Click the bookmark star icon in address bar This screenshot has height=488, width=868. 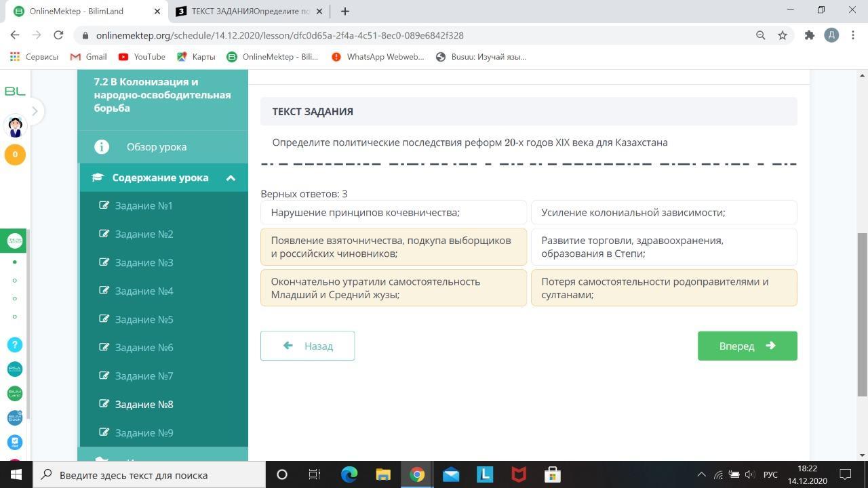783,35
